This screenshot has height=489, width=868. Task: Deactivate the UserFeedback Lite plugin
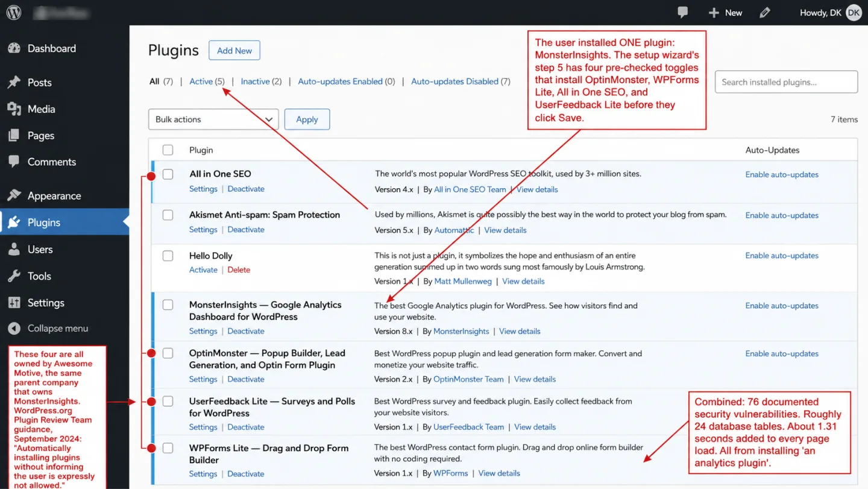(246, 427)
